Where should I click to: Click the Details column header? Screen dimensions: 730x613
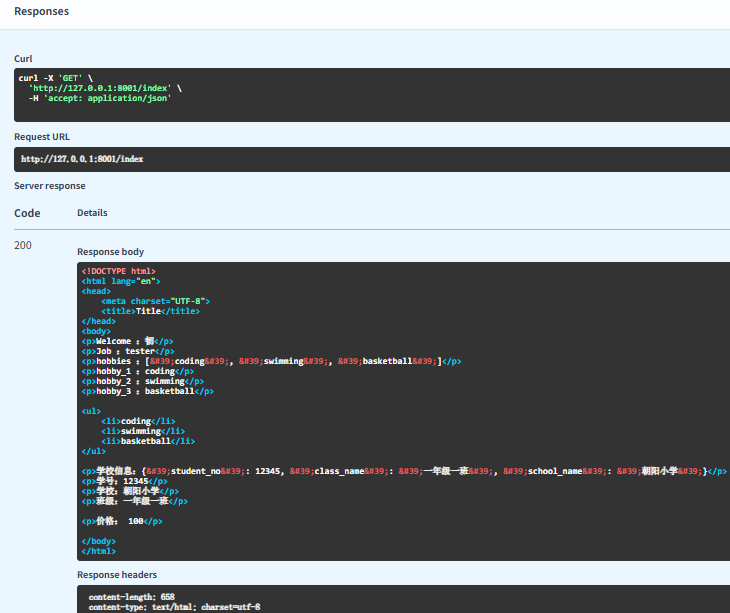click(92, 213)
